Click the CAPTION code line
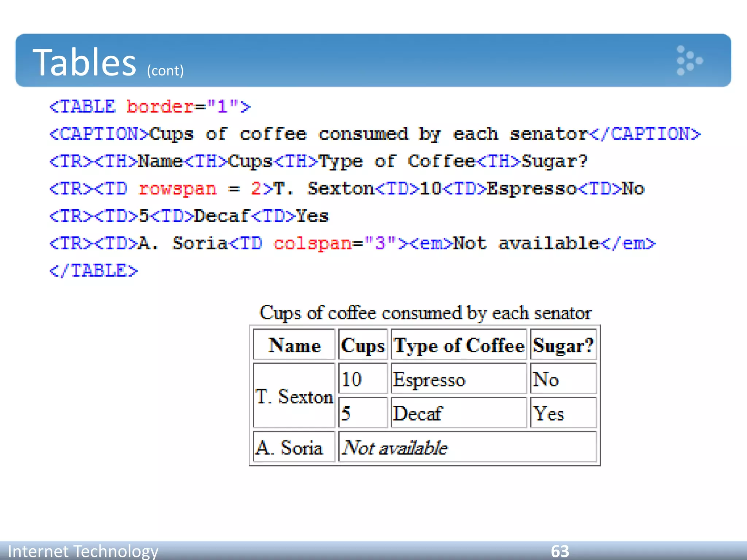 [x=375, y=134]
